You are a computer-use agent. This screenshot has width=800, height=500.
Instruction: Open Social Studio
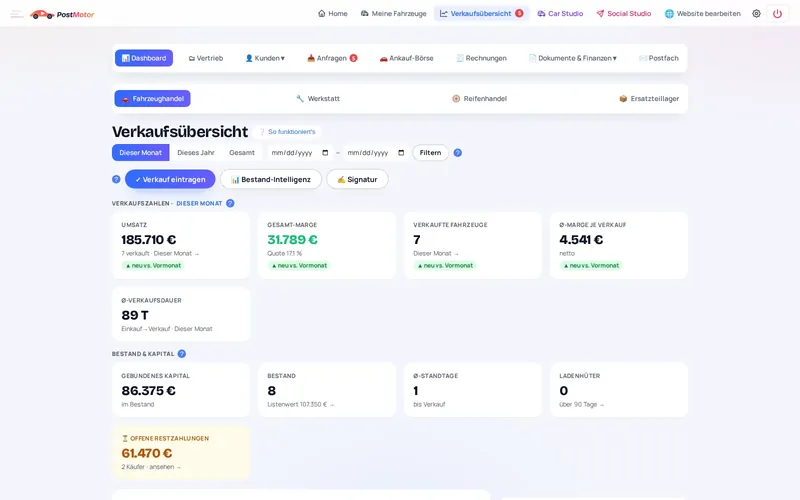point(623,14)
